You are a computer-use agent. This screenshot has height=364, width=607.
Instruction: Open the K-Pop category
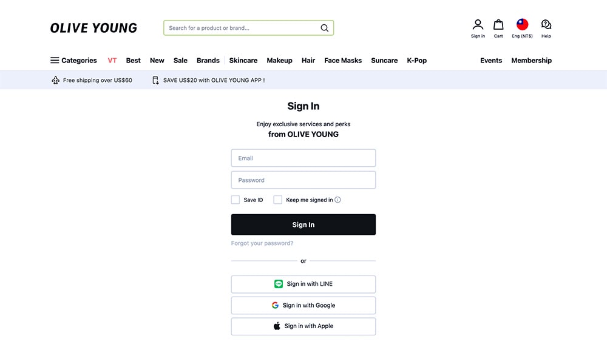coord(416,60)
